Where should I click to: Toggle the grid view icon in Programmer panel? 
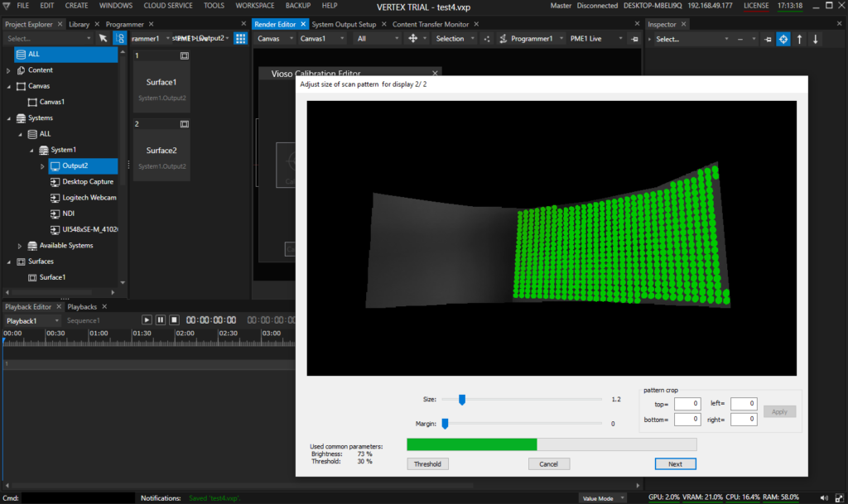[240, 38]
